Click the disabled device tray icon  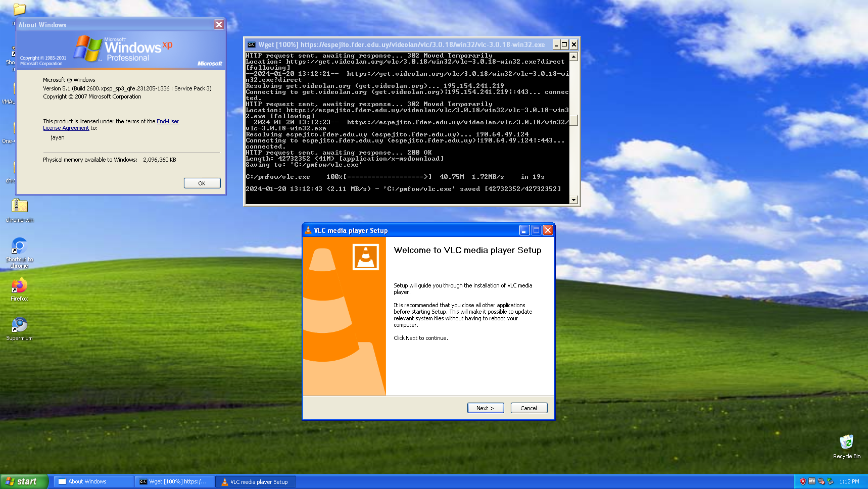click(821, 481)
